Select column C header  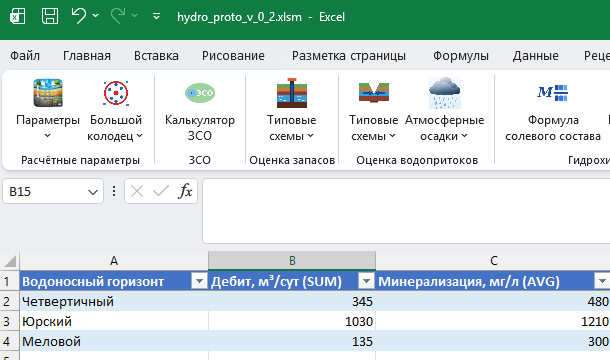(x=493, y=261)
